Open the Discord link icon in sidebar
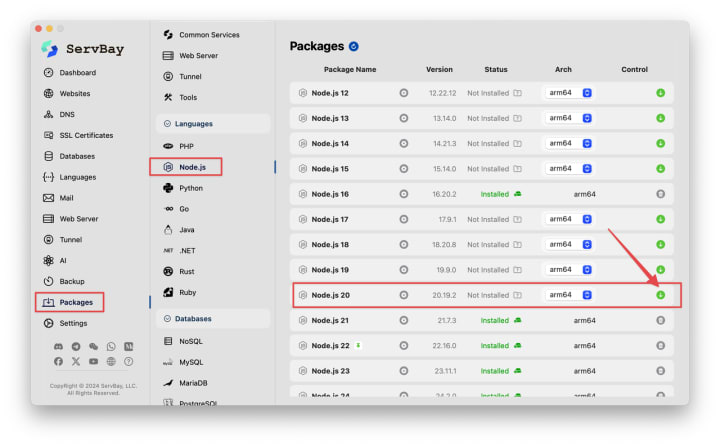This screenshot has width=720, height=446. click(x=58, y=346)
